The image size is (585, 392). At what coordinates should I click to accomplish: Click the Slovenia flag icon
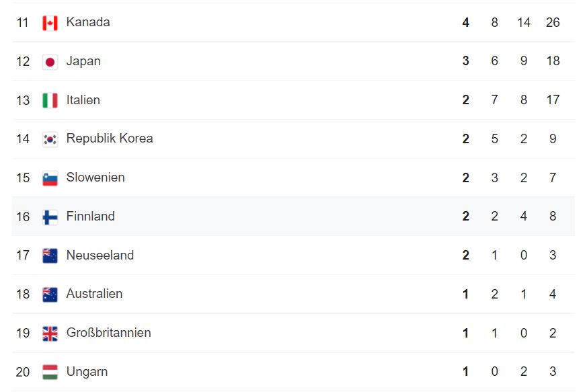click(50, 178)
